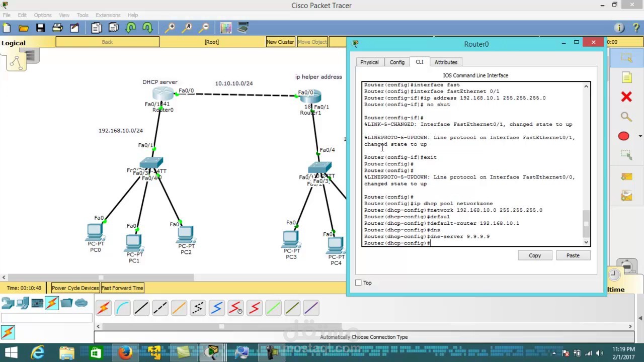Select the Connections device category
This screenshot has height=362, width=644.
[x=52, y=303]
